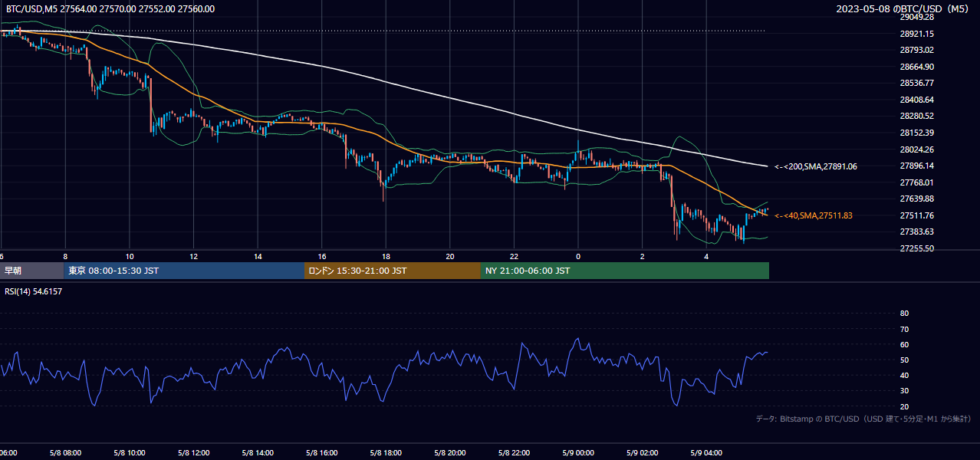The image size is (980, 460).
Task: Click the price axis label 27639.88
Action: click(916, 199)
